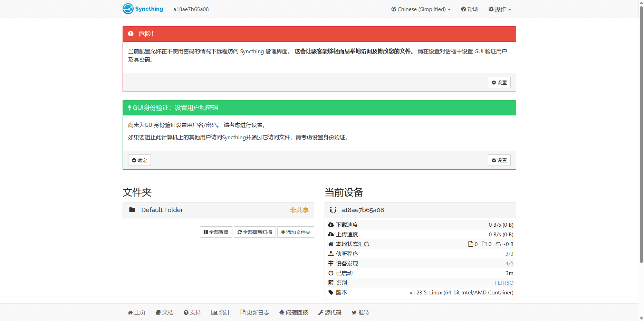
Task: Open the 操作 actions dropdown menu
Action: click(x=500, y=9)
